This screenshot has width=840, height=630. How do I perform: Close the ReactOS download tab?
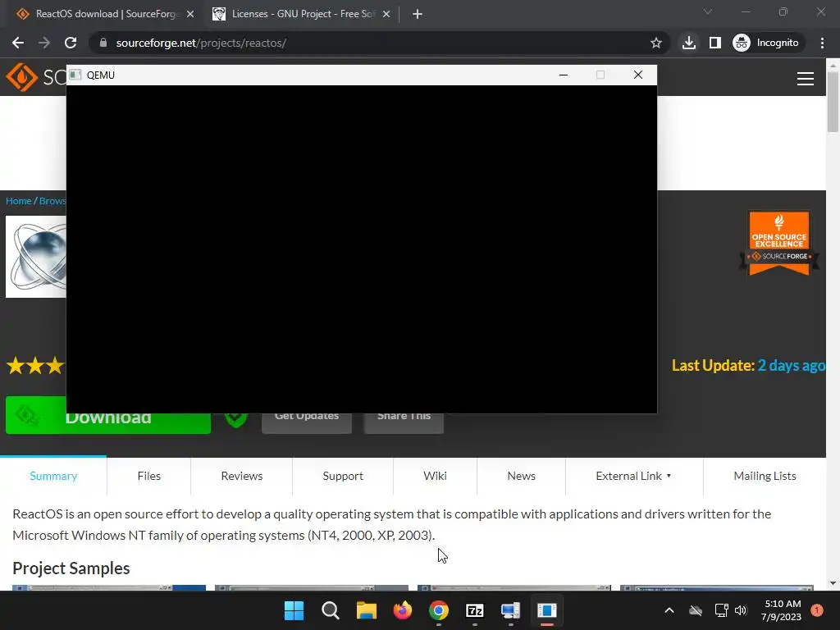click(190, 14)
